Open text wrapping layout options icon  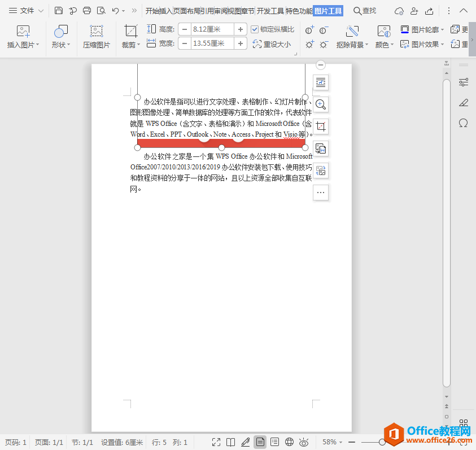(321, 82)
